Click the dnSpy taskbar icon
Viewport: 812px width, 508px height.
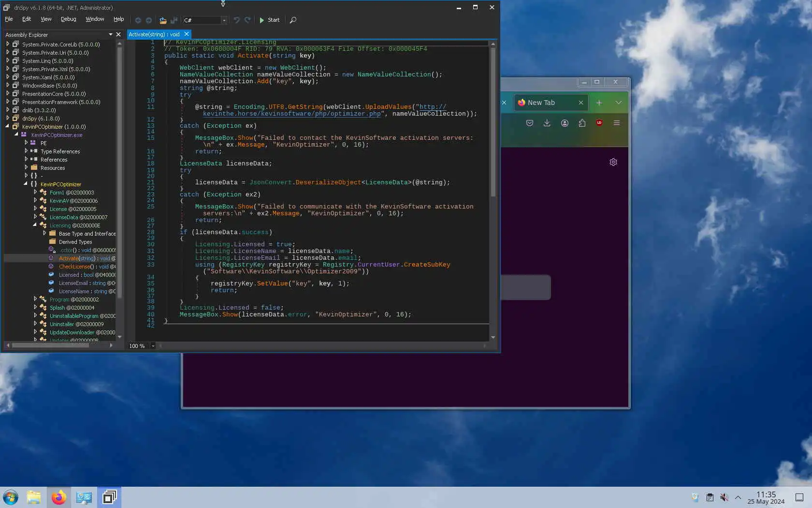tap(110, 497)
